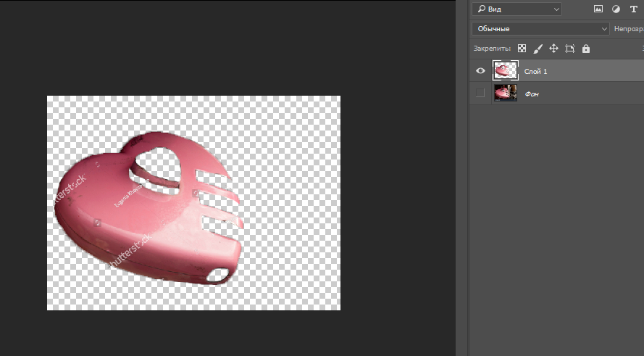This screenshot has height=356, width=644.
Task: Toggle prevent artboard auto-nesting lock icon
Action: [569, 49]
